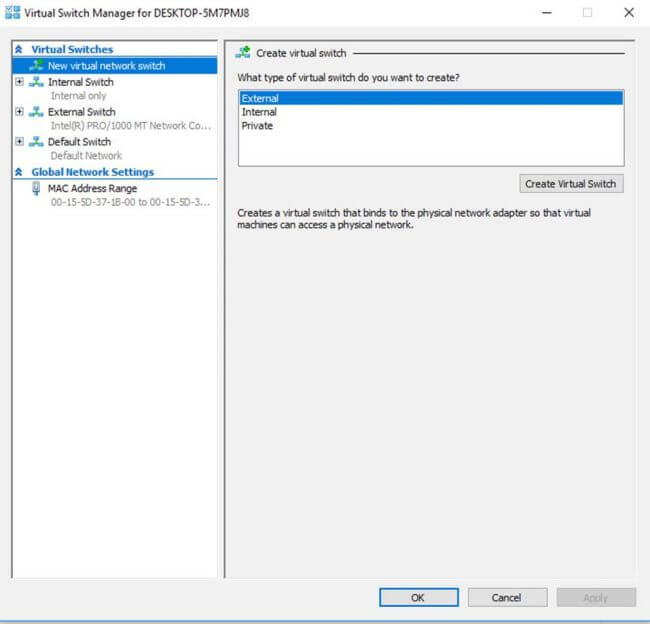This screenshot has height=624, width=650.
Task: Close the Virtual Switch Manager window
Action: coord(629,12)
